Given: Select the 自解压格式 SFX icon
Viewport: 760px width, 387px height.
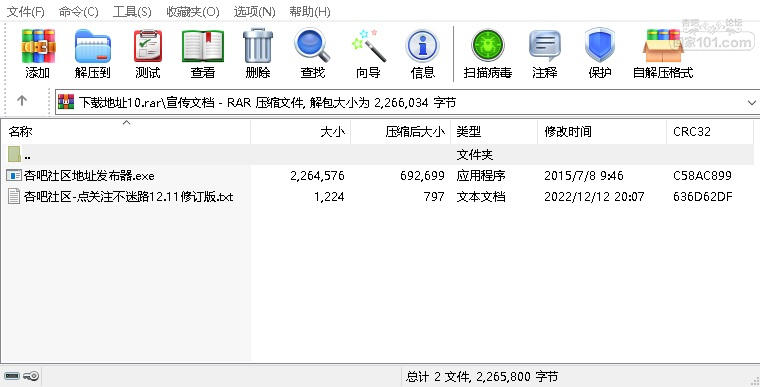Looking at the screenshot, I should [x=663, y=46].
